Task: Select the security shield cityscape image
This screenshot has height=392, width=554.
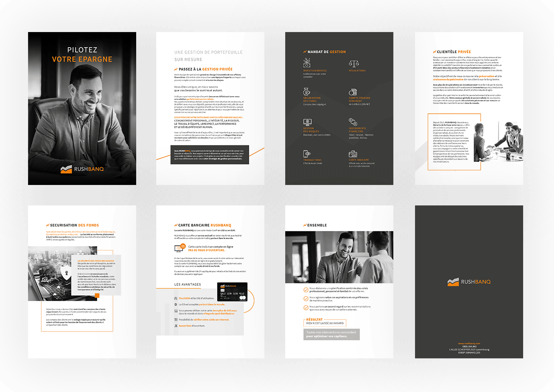Action: [x=63, y=273]
